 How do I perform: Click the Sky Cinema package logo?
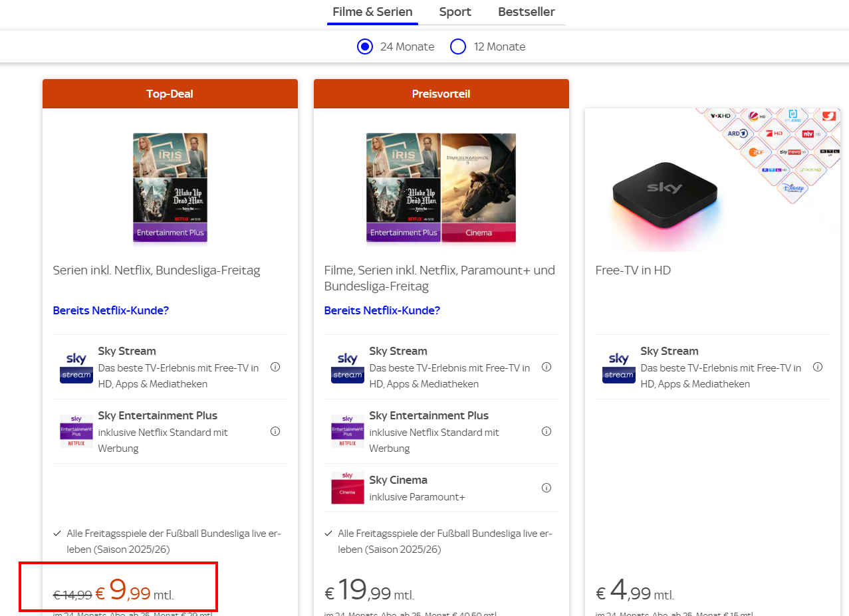(348, 488)
